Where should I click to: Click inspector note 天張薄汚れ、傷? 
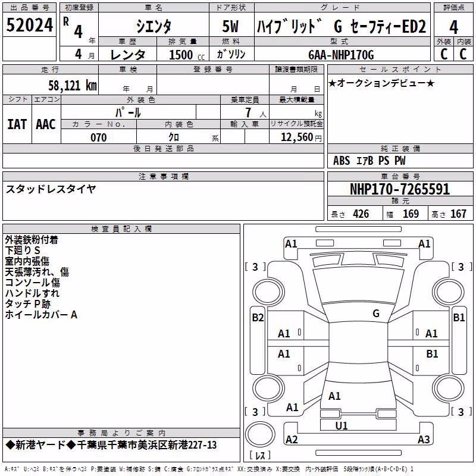(x=37, y=272)
